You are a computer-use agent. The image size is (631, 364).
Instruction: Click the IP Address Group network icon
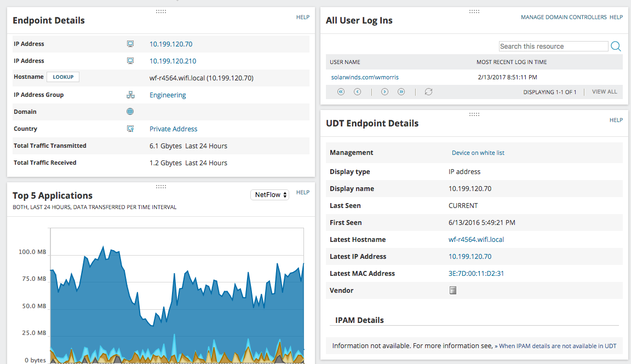[x=130, y=95]
